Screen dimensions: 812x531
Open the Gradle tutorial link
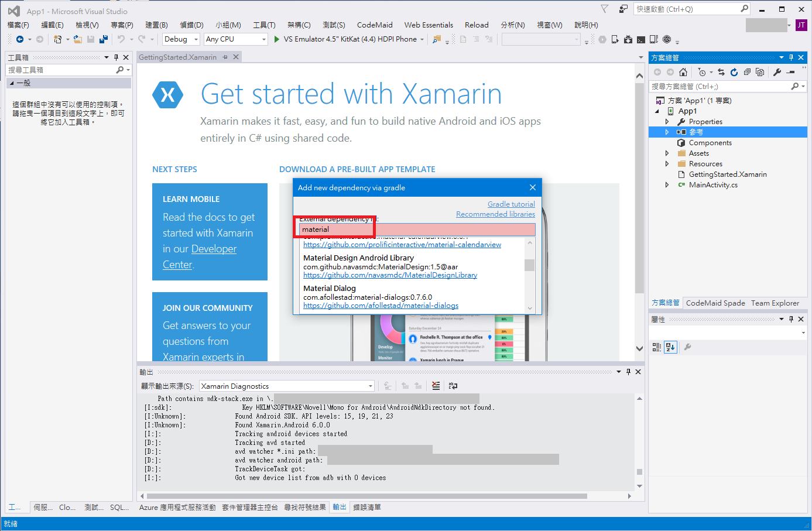[x=511, y=204]
